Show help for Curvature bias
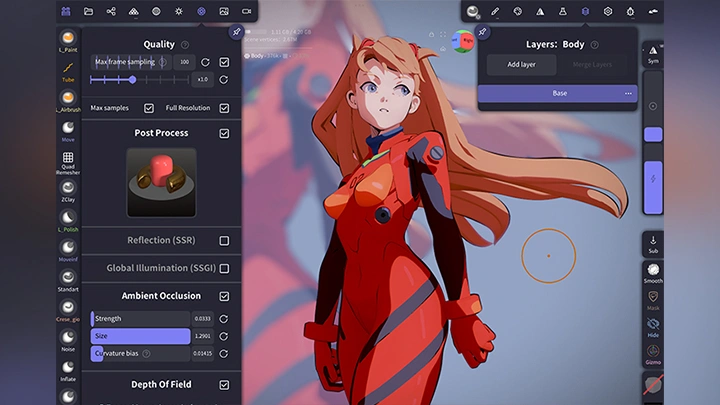Image resolution: width=720 pixels, height=405 pixels. 146,354
